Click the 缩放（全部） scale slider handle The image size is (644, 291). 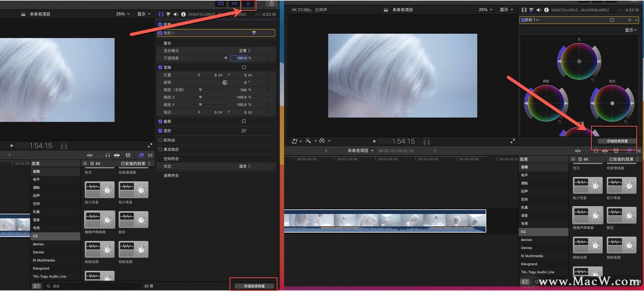pyautogui.click(x=200, y=90)
